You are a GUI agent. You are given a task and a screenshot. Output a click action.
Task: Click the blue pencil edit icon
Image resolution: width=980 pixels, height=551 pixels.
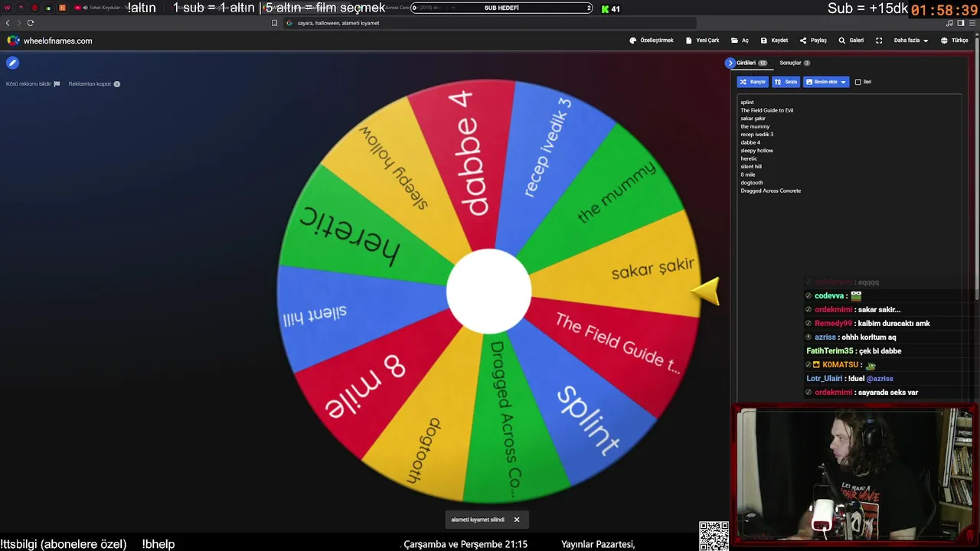[12, 63]
